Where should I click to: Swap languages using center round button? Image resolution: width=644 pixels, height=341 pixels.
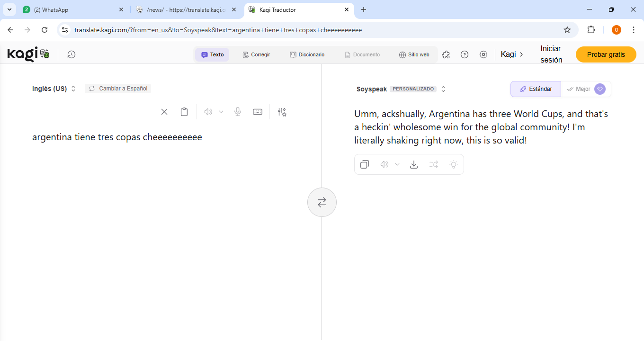point(322,202)
